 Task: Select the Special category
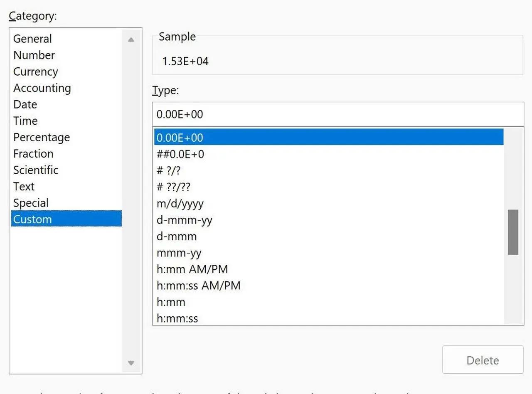tap(66, 203)
